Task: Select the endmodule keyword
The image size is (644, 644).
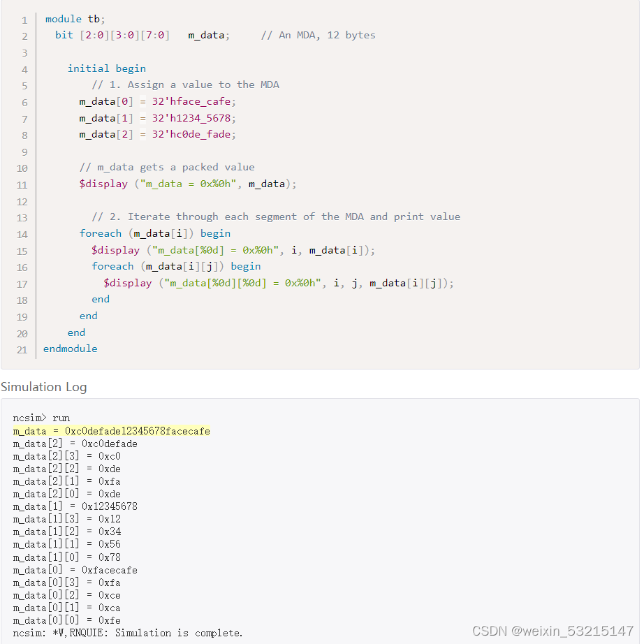Action: point(70,348)
